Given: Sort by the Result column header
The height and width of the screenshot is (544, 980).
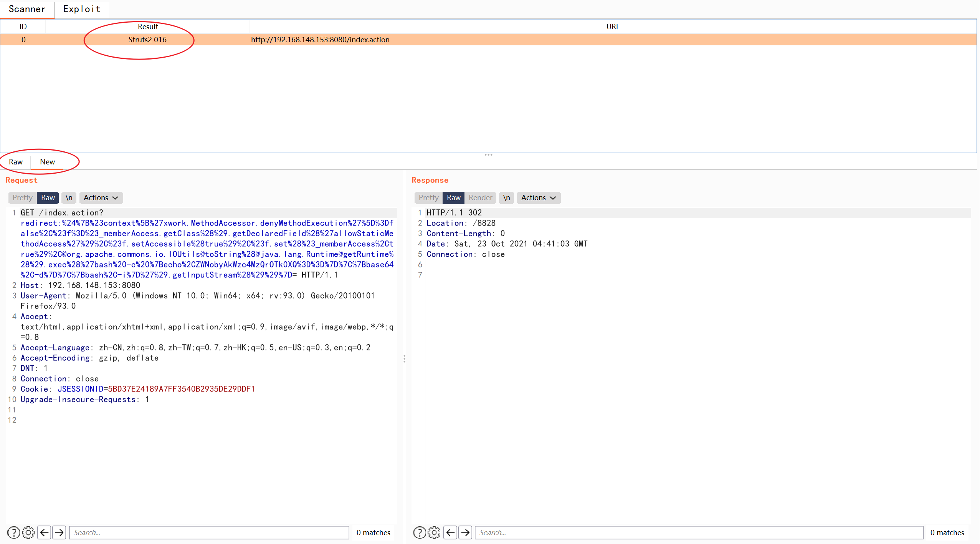Looking at the screenshot, I should point(148,27).
